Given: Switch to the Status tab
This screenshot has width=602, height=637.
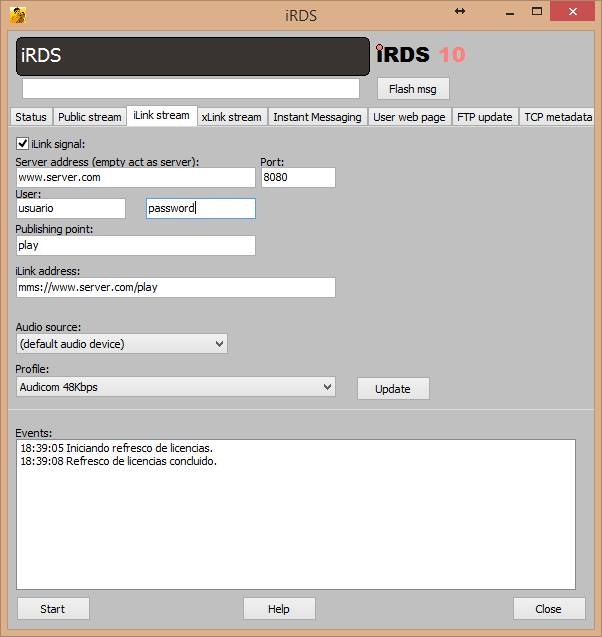Looking at the screenshot, I should [31, 117].
